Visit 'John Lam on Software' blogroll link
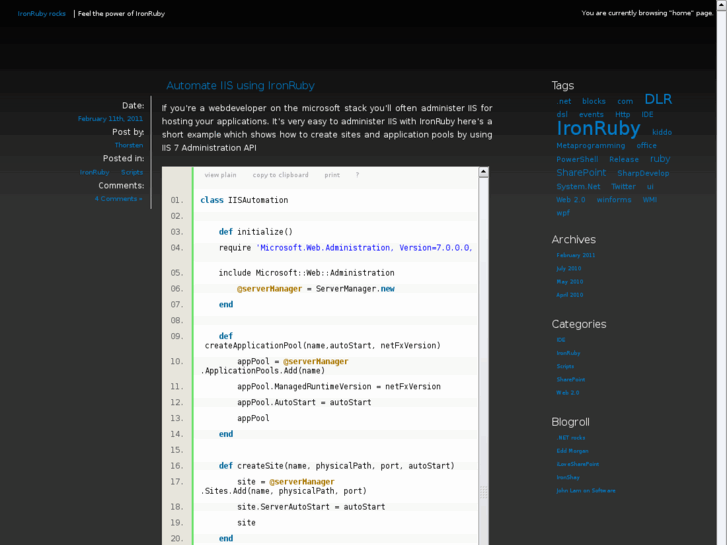Image resolution: width=727 pixels, height=545 pixels. pos(586,491)
